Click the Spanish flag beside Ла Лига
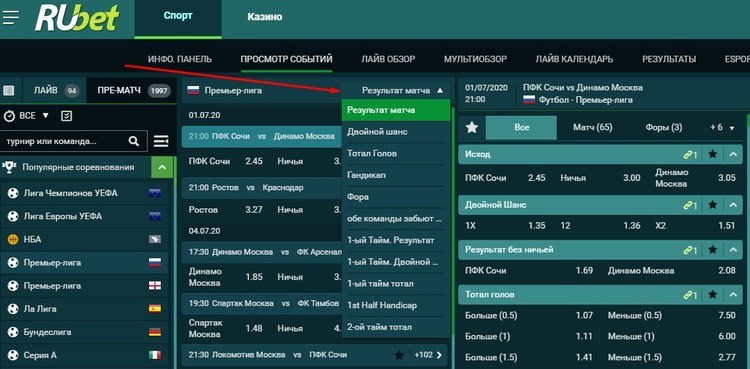The width and height of the screenshot is (750, 369). (x=154, y=309)
